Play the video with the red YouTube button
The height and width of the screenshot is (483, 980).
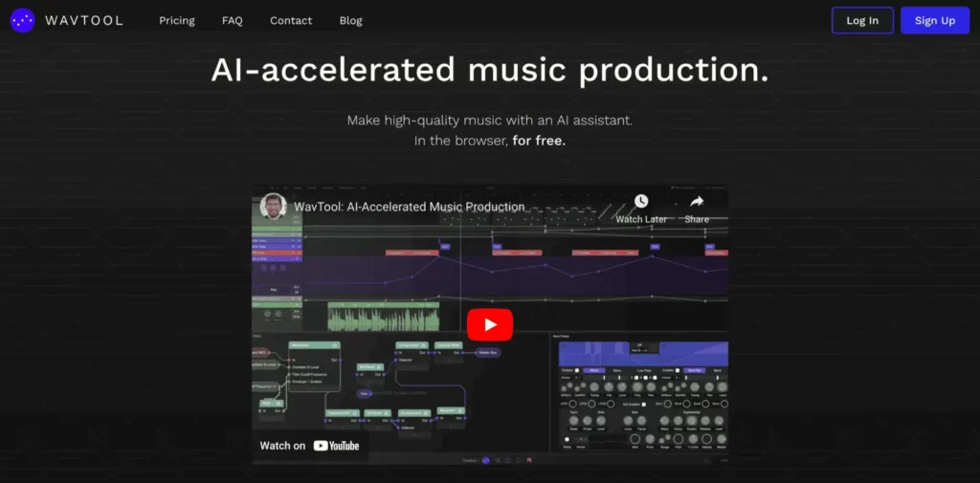click(x=489, y=324)
